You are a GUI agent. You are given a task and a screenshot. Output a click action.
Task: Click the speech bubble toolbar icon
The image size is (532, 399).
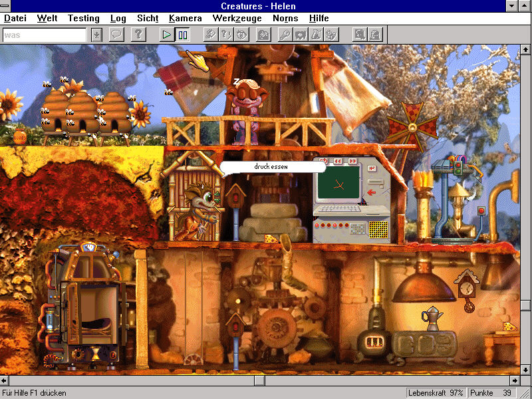[x=116, y=35]
